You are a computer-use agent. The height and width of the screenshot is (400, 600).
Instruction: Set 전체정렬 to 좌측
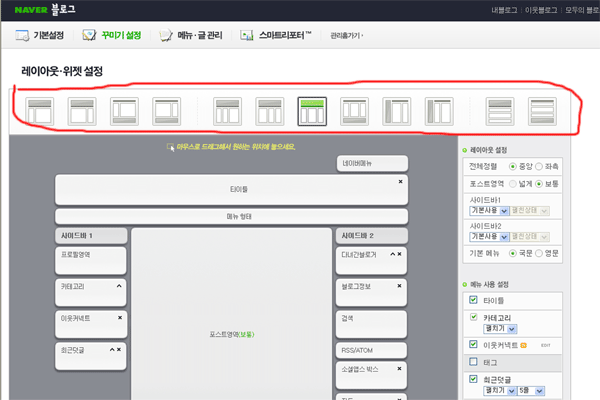(539, 167)
